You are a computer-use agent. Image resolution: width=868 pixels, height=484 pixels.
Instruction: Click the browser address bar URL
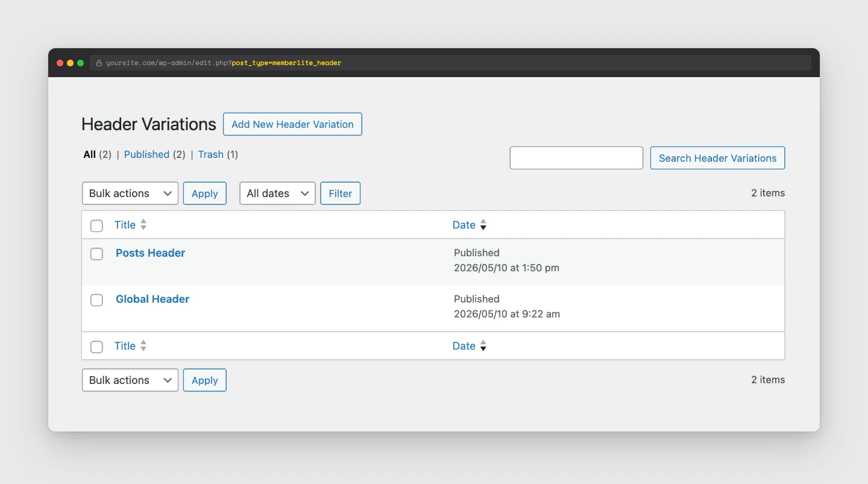pos(224,63)
